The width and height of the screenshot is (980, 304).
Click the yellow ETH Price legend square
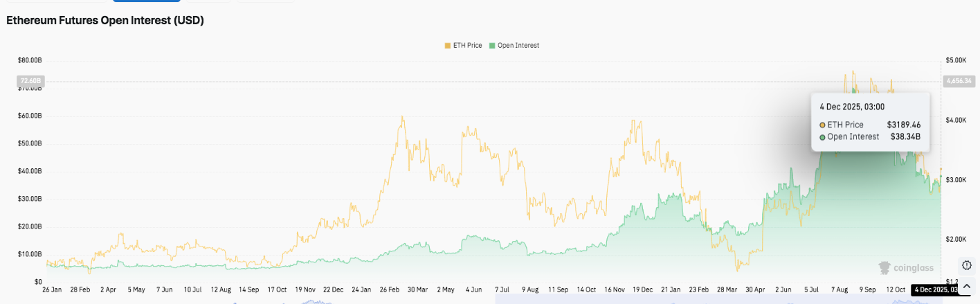[447, 46]
